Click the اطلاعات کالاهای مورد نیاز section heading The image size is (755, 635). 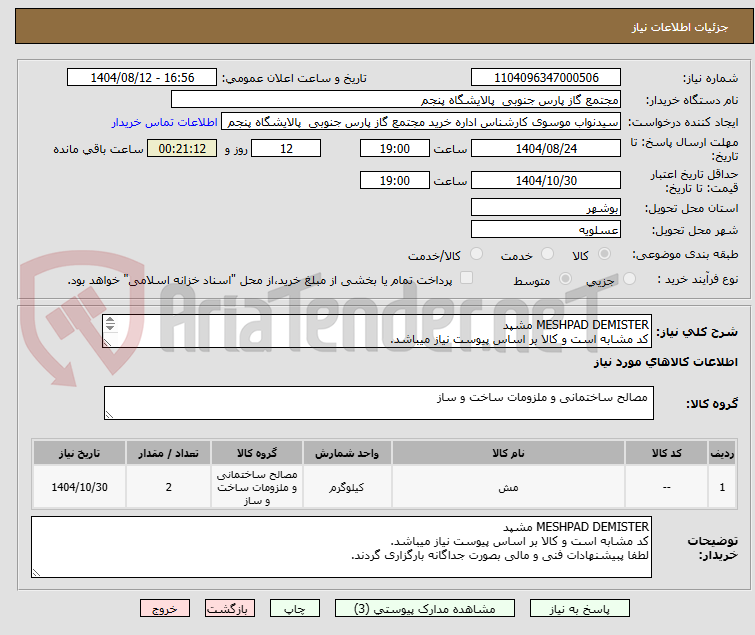(665, 362)
